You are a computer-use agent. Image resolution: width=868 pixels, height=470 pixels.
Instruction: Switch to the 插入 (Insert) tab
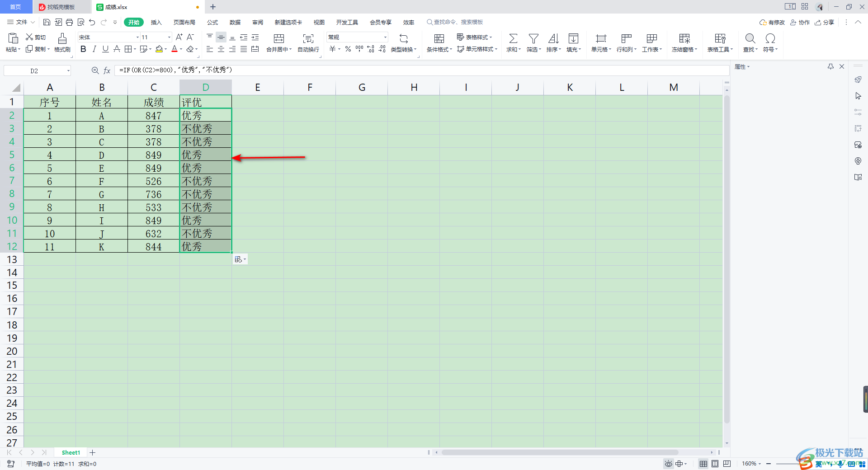click(x=156, y=22)
